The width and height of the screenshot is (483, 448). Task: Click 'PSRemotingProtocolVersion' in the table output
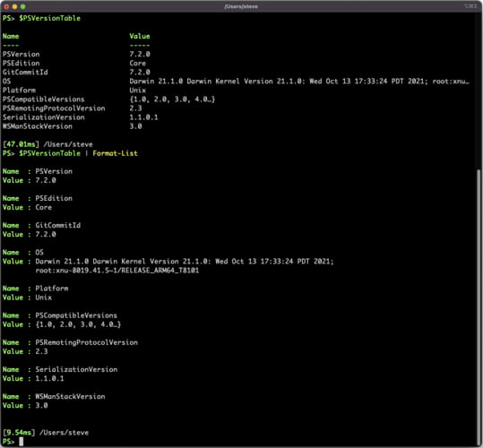[54, 108]
